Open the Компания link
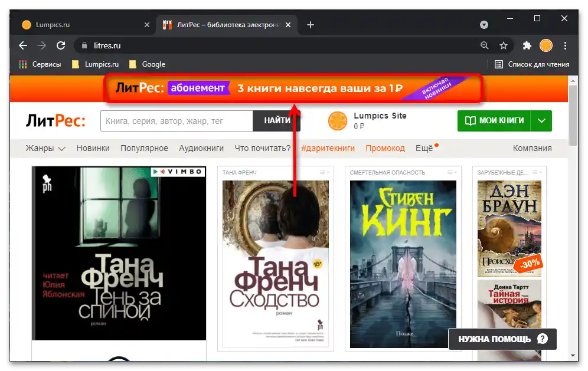The width and height of the screenshot is (588, 371). [x=532, y=149]
